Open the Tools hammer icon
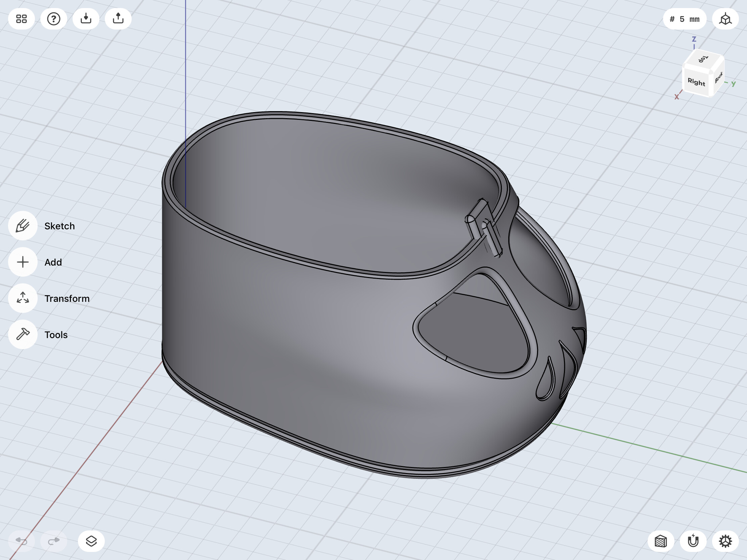This screenshot has width=747, height=560. [x=23, y=334]
